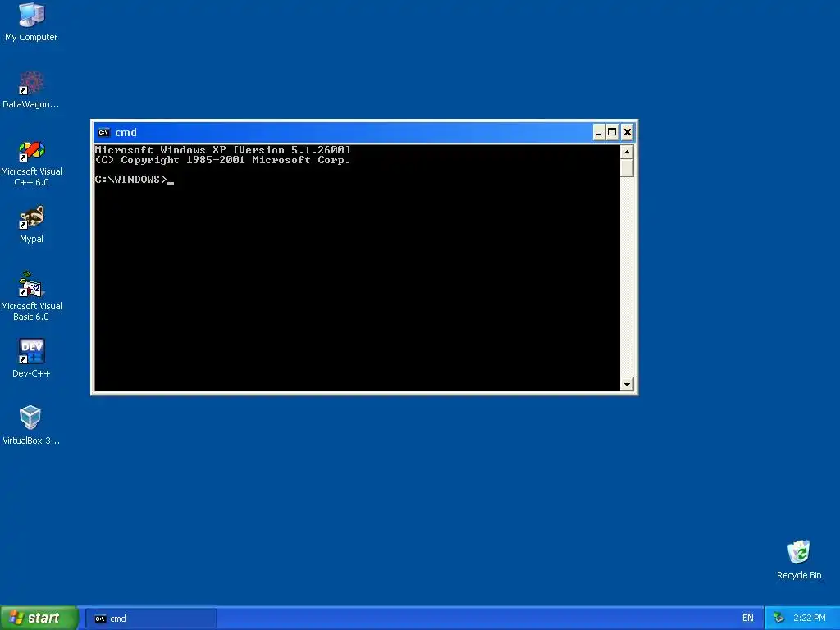The width and height of the screenshot is (840, 630).
Task: Open the Start menu
Action: [39, 618]
